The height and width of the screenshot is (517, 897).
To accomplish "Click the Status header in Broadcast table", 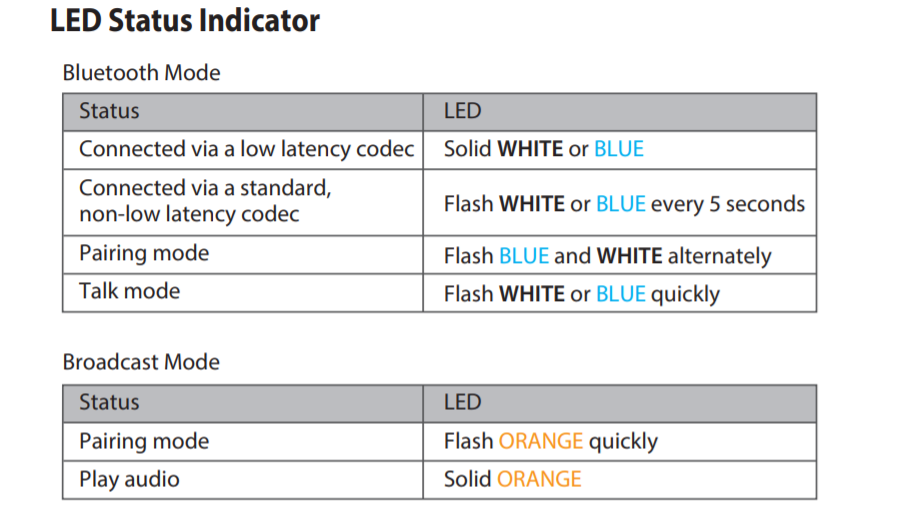I will click(109, 402).
